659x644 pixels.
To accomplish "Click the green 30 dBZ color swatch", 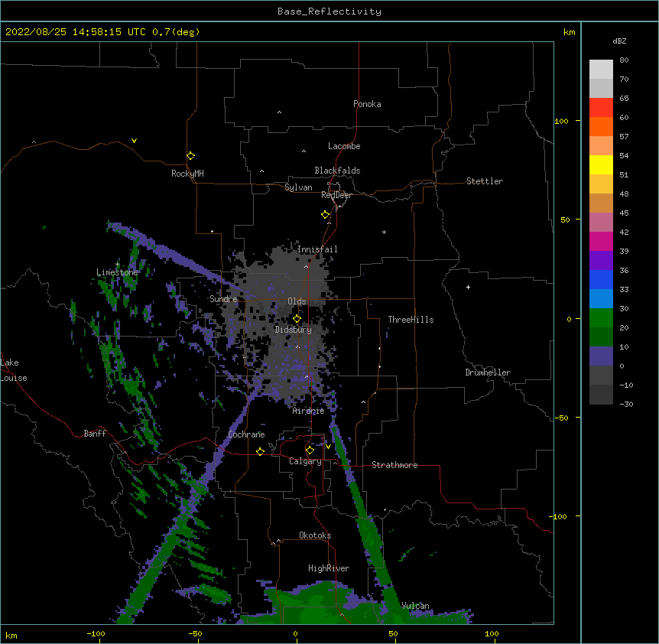I will tap(601, 318).
